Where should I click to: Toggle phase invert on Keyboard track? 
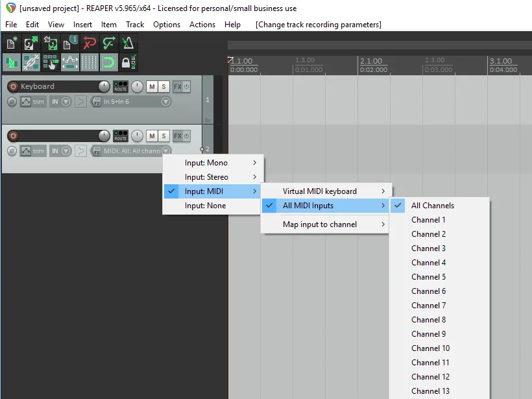pos(12,101)
